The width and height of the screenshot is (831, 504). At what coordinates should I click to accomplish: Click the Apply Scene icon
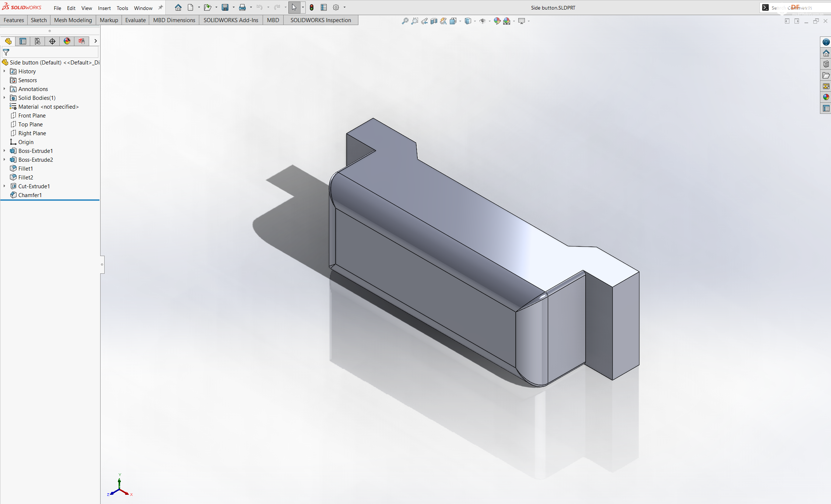(507, 21)
